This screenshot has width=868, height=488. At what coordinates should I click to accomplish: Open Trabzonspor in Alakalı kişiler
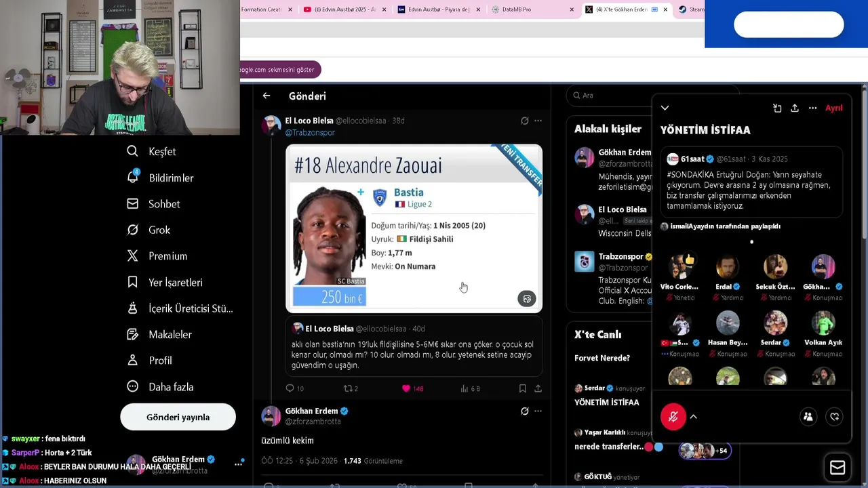pos(614,278)
